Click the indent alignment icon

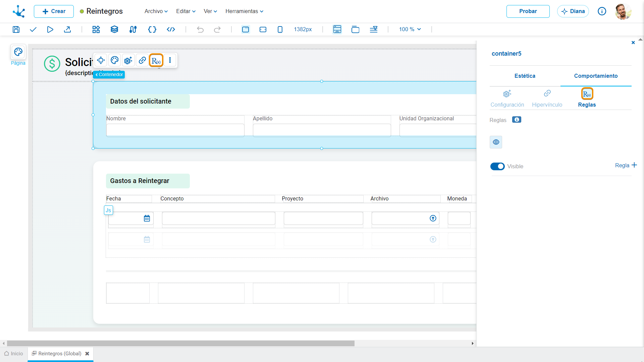[374, 29]
